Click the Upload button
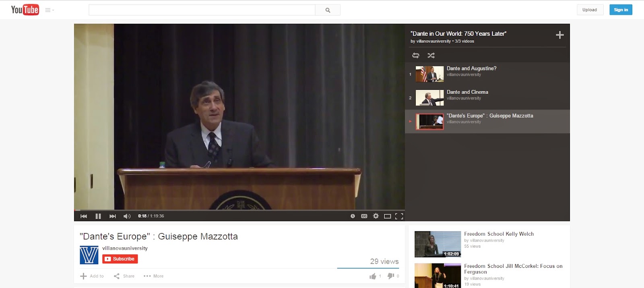 pyautogui.click(x=590, y=10)
